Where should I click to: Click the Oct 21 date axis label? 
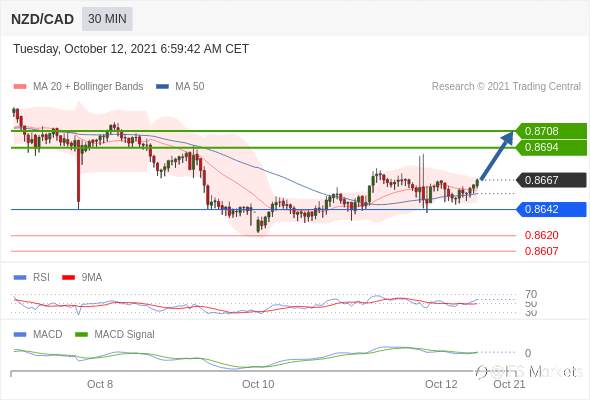coord(509,384)
